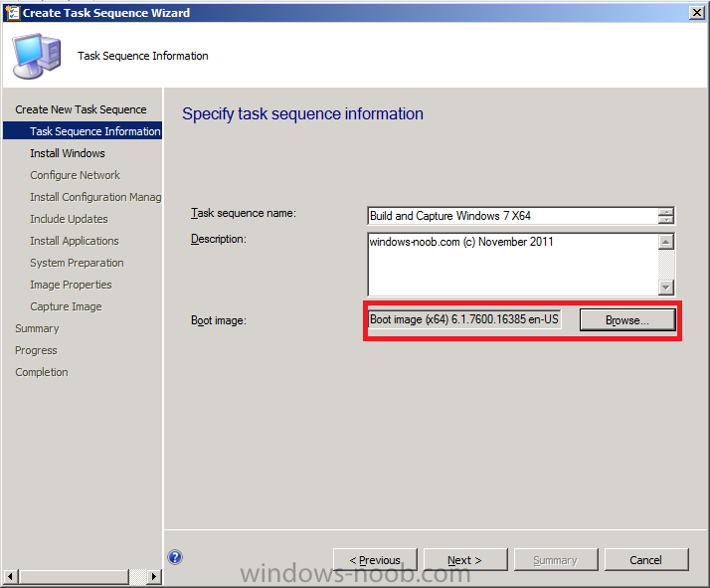Click the 'Boot image:' label
The width and height of the screenshot is (710, 588).
click(x=219, y=320)
